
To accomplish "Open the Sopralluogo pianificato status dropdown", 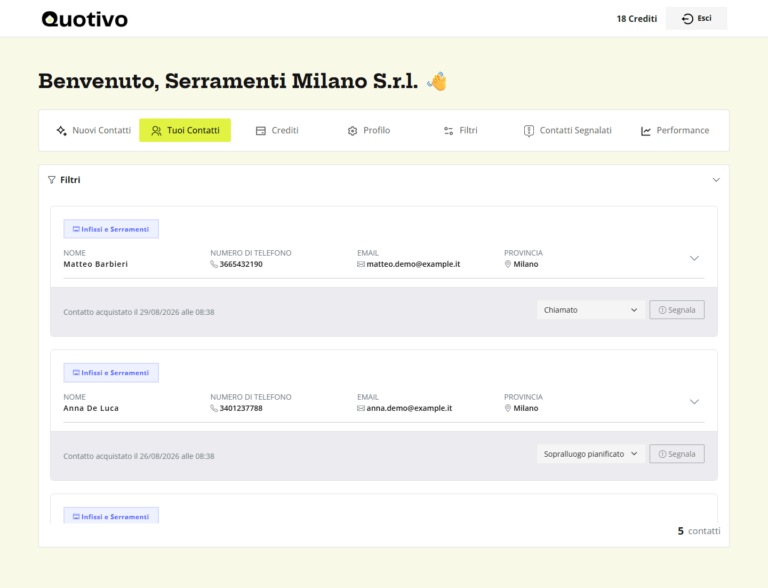I will pyautogui.click(x=590, y=454).
